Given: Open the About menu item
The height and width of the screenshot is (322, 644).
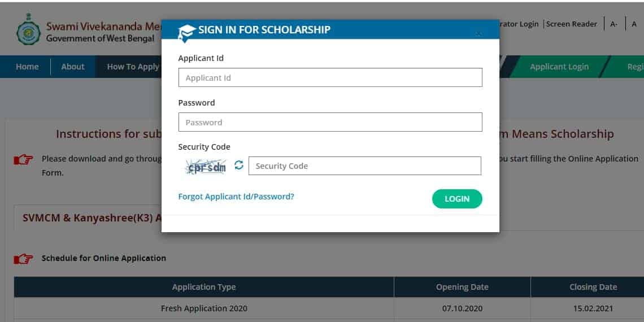Looking at the screenshot, I should [x=73, y=67].
